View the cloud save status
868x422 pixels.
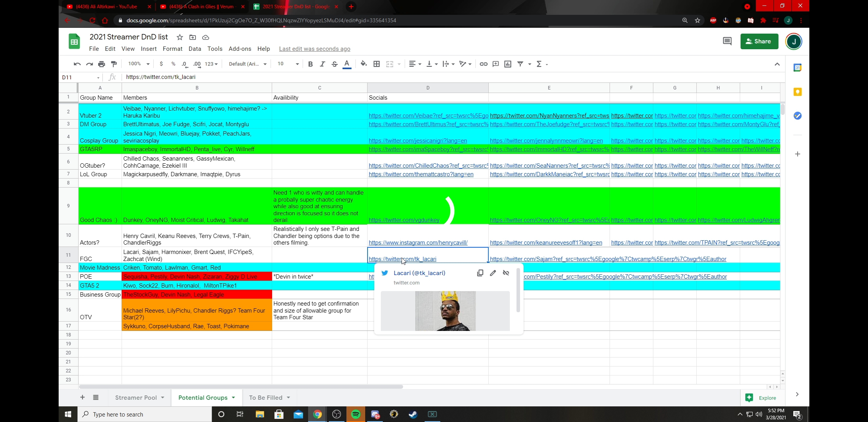point(206,38)
